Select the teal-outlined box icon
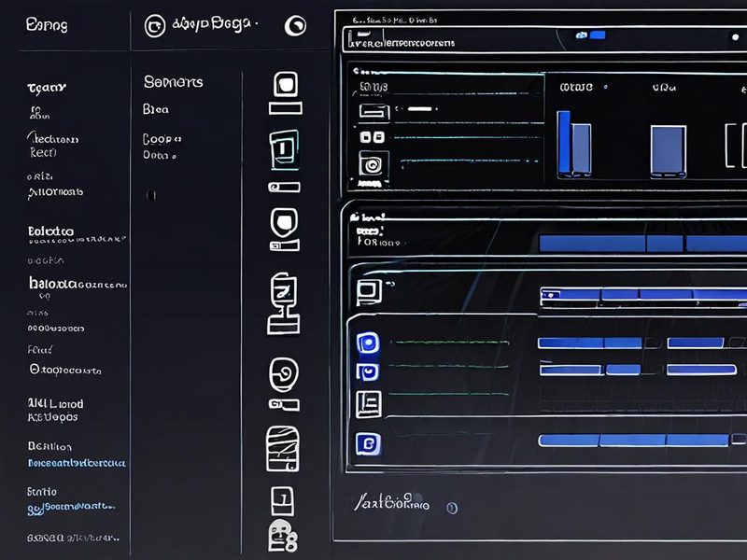 point(285,149)
